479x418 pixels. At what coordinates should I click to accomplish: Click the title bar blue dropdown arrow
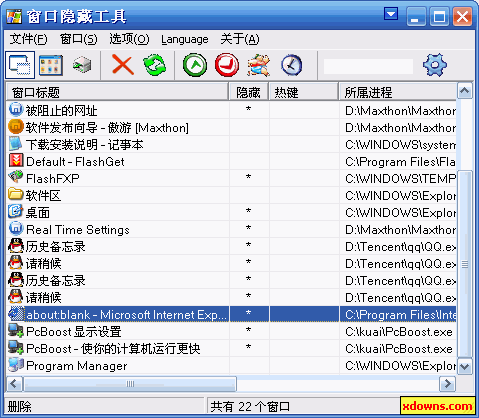(x=391, y=14)
